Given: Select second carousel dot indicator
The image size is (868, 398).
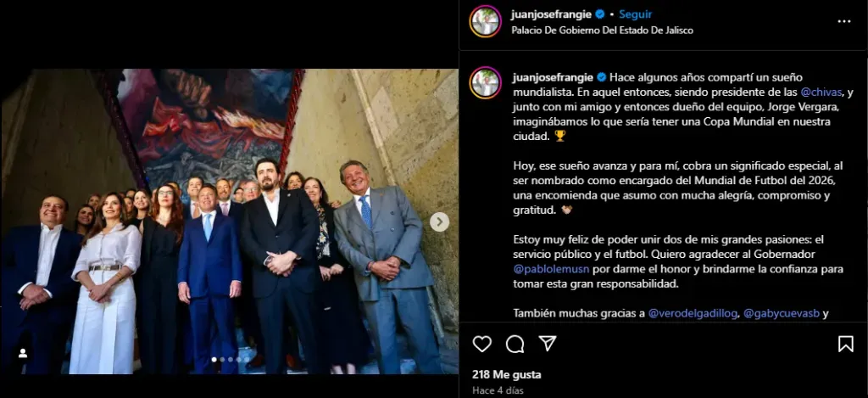Looking at the screenshot, I should click(223, 359).
